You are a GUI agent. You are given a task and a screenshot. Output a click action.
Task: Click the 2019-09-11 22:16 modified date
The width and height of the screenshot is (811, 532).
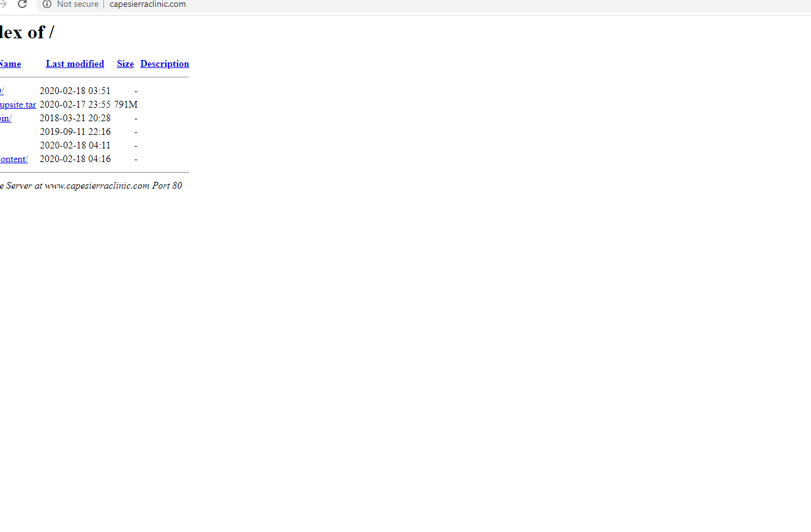click(x=75, y=132)
